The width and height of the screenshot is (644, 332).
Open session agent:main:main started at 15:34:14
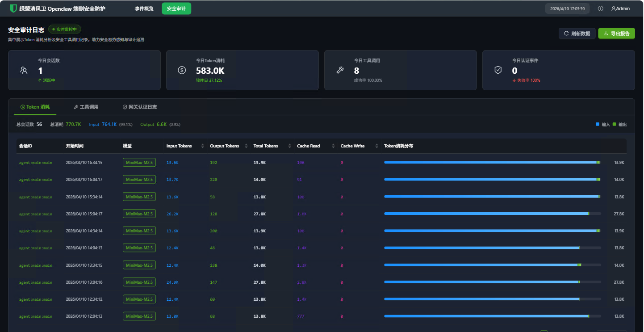tap(36, 197)
